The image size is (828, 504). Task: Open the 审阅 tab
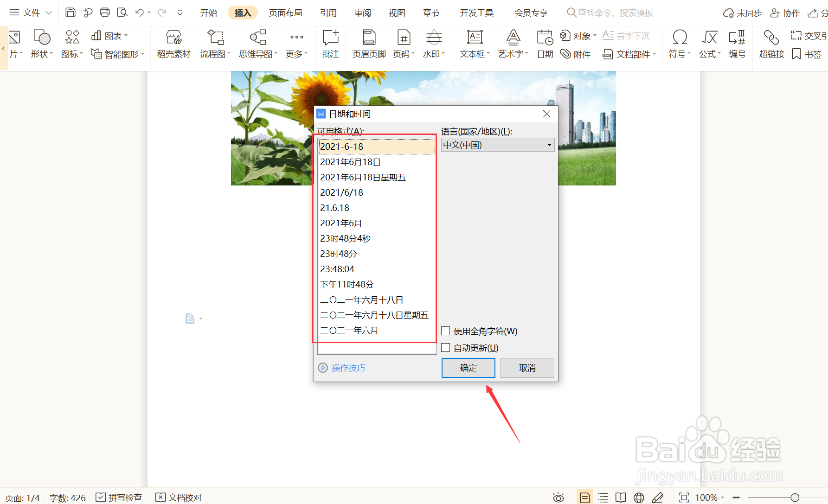coord(363,13)
